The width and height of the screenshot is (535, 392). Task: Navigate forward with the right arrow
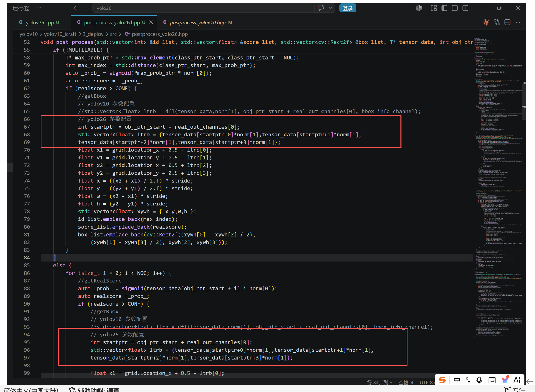[x=86, y=8]
